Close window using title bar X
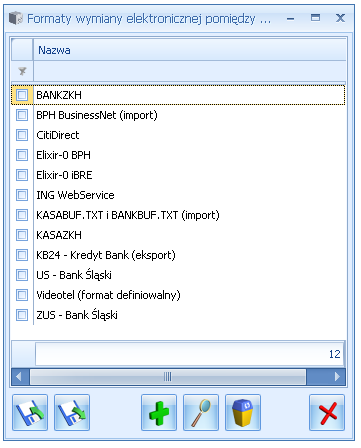Screen dimensions: 361x448 click(x=340, y=18)
